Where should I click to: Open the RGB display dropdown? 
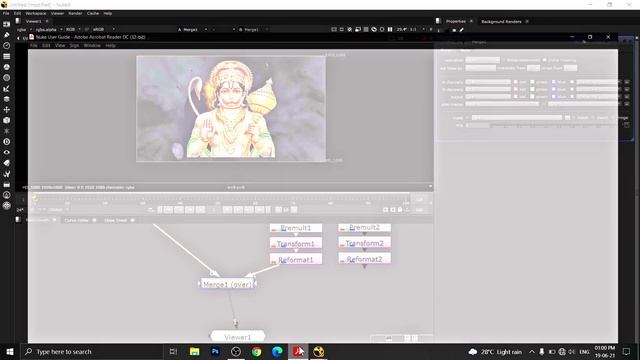coord(73,29)
